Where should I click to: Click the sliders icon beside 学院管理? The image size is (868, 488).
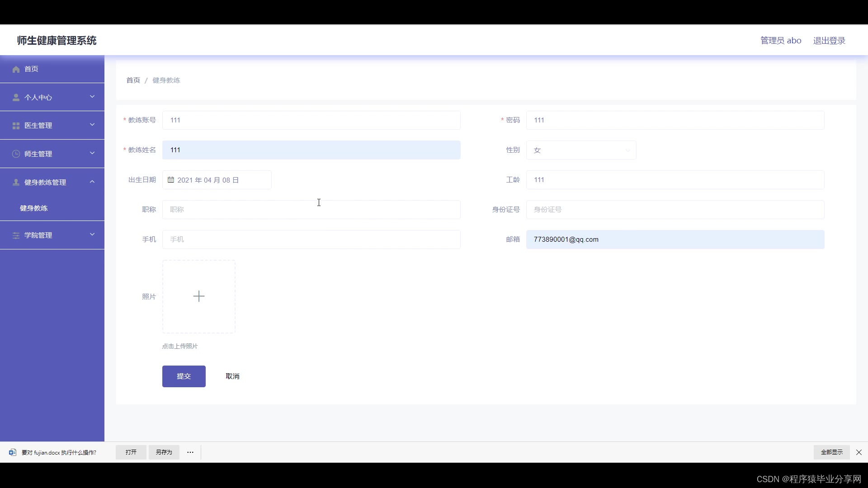click(16, 235)
